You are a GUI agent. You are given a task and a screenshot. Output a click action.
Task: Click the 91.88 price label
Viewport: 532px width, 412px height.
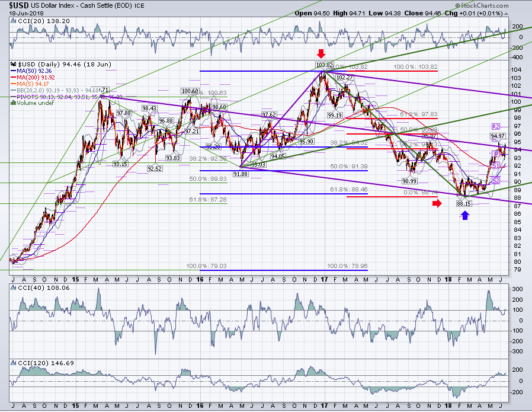click(240, 174)
